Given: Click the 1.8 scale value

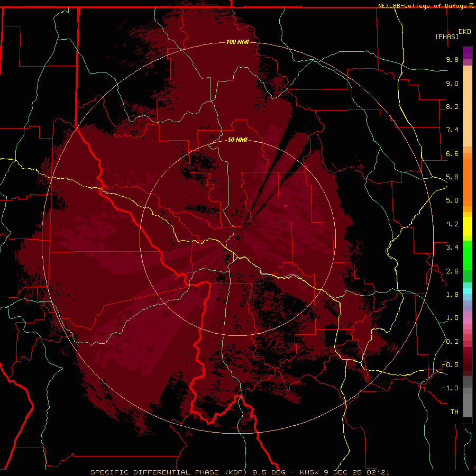Looking at the screenshot, I should point(452,295).
